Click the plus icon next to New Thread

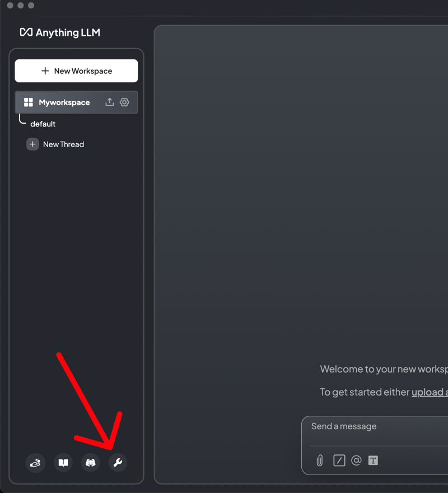pyautogui.click(x=32, y=144)
